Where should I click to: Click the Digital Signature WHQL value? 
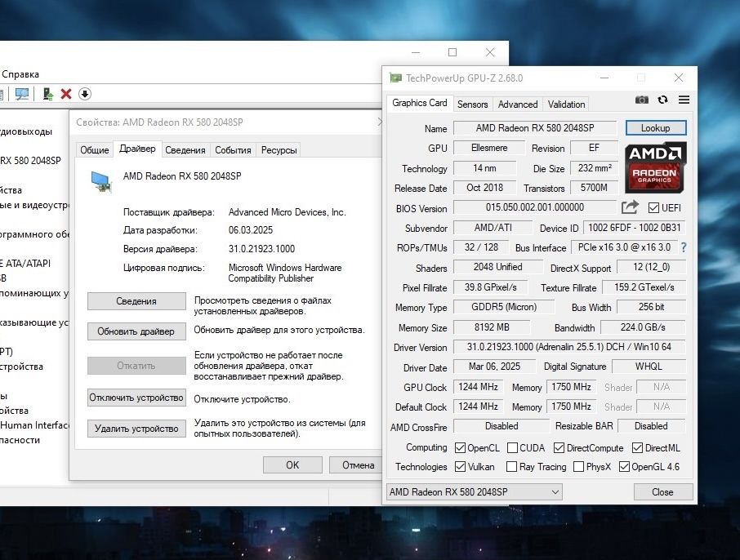point(649,366)
